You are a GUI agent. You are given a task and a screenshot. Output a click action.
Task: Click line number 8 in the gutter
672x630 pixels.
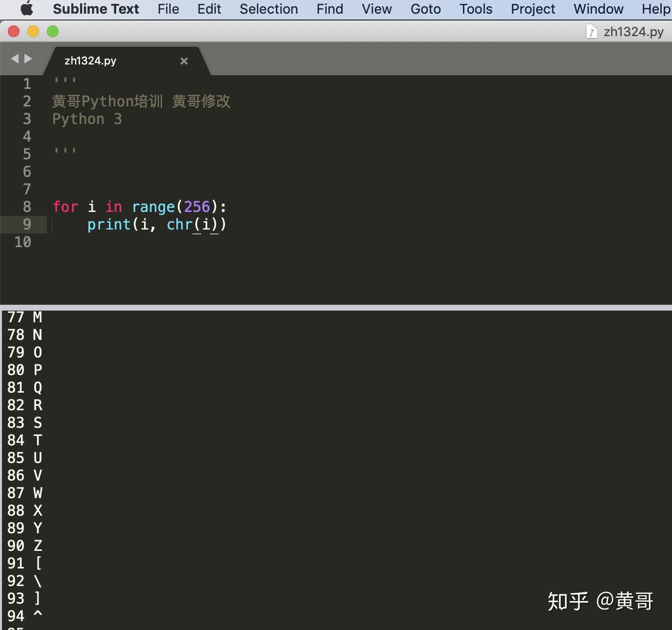27,207
